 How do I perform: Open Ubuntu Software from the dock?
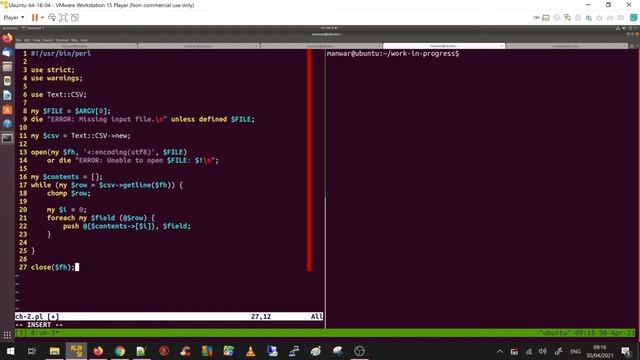(x=7, y=109)
